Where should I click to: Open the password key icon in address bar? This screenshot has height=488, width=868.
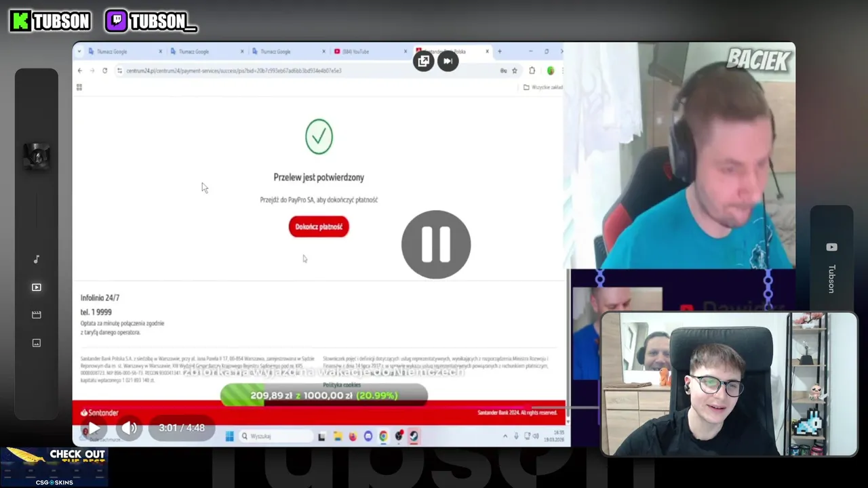tap(503, 70)
